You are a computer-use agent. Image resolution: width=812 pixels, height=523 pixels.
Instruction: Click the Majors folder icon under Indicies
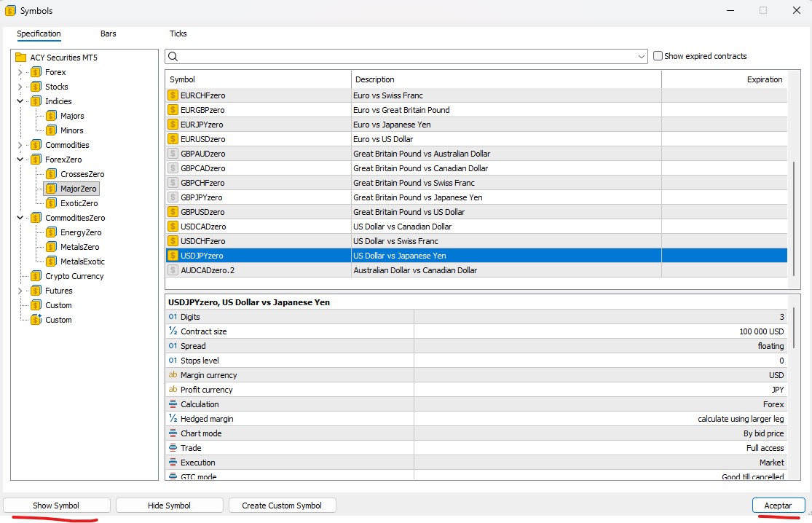[x=51, y=116]
